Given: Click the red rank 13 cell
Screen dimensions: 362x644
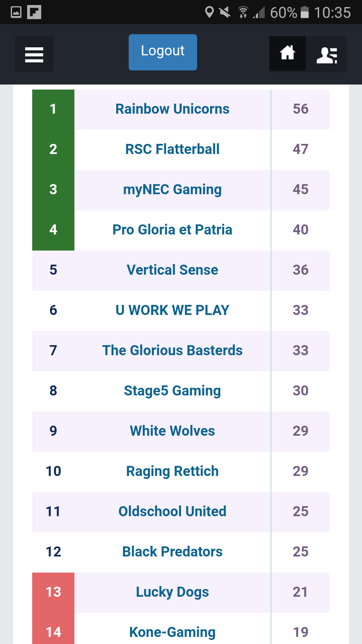Looking at the screenshot, I should tap(53, 593).
